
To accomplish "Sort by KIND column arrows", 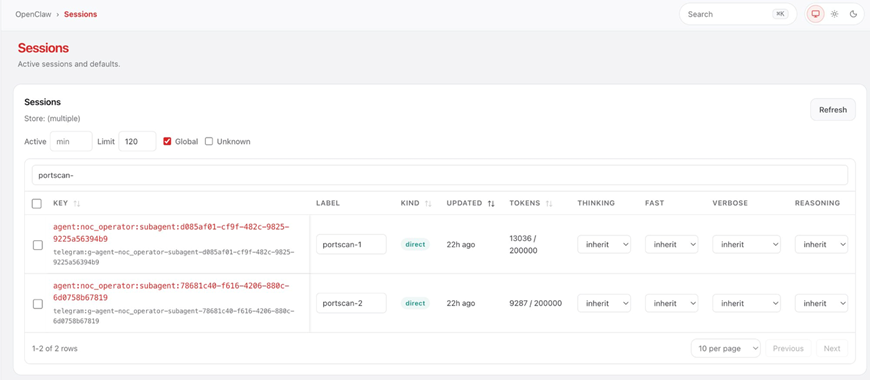I will tap(428, 204).
